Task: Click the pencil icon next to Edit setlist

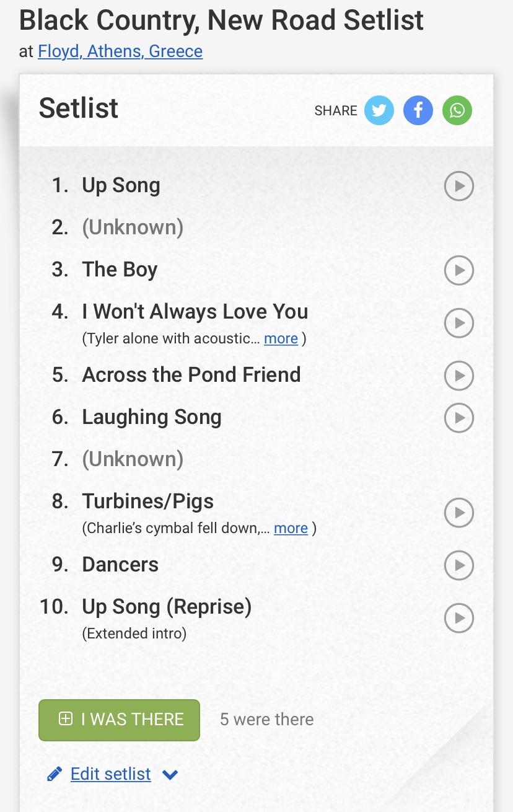Action: [x=55, y=774]
